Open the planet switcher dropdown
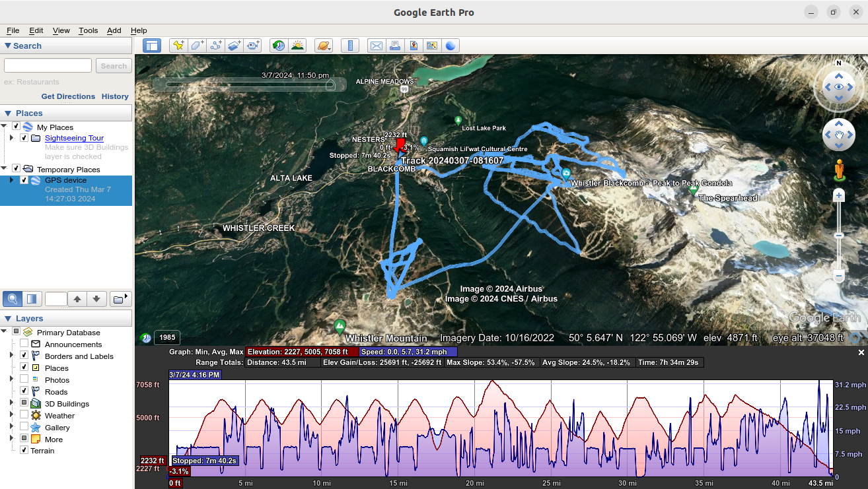Viewport: 868px width, 489px height. click(x=324, y=46)
